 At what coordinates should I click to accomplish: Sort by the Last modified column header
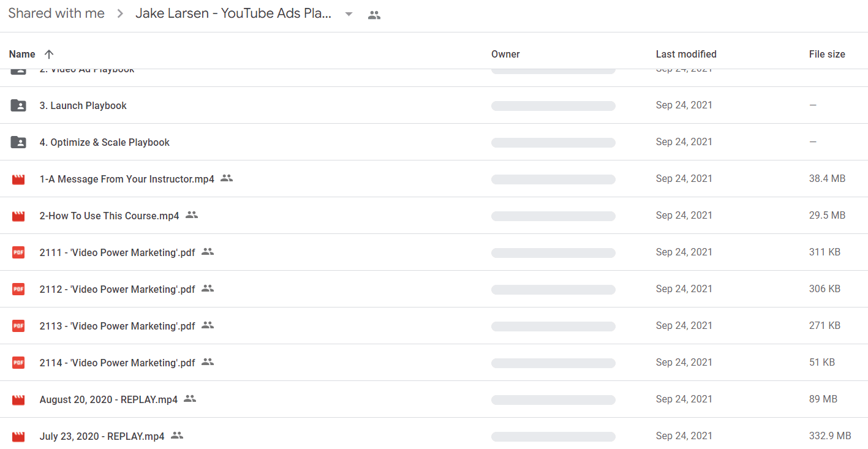pyautogui.click(x=686, y=54)
